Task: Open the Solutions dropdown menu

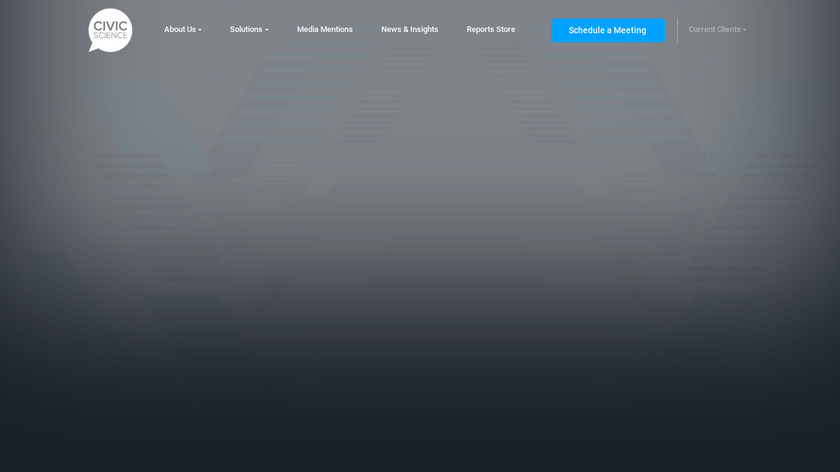Action: point(249,29)
